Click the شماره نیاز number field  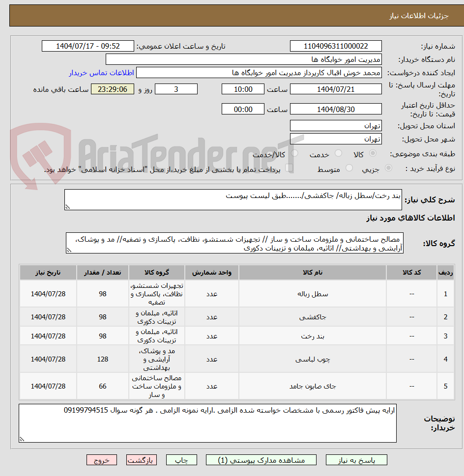[x=336, y=46]
